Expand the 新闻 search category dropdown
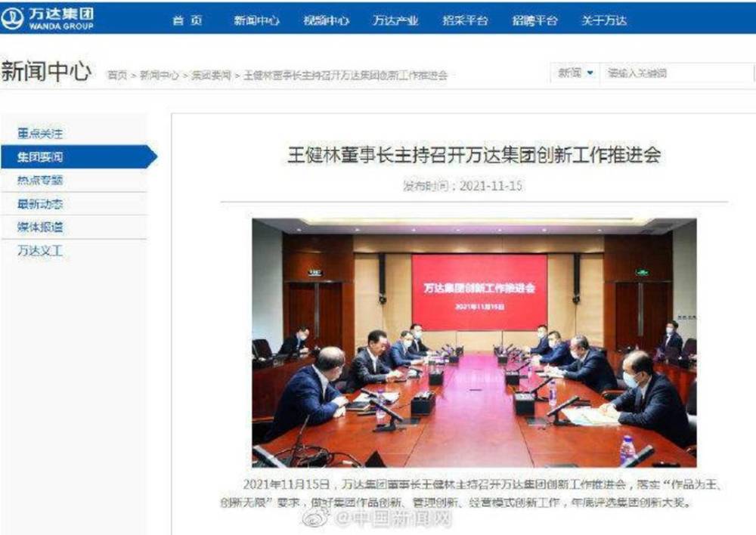This screenshot has height=535, width=756. 575,73
